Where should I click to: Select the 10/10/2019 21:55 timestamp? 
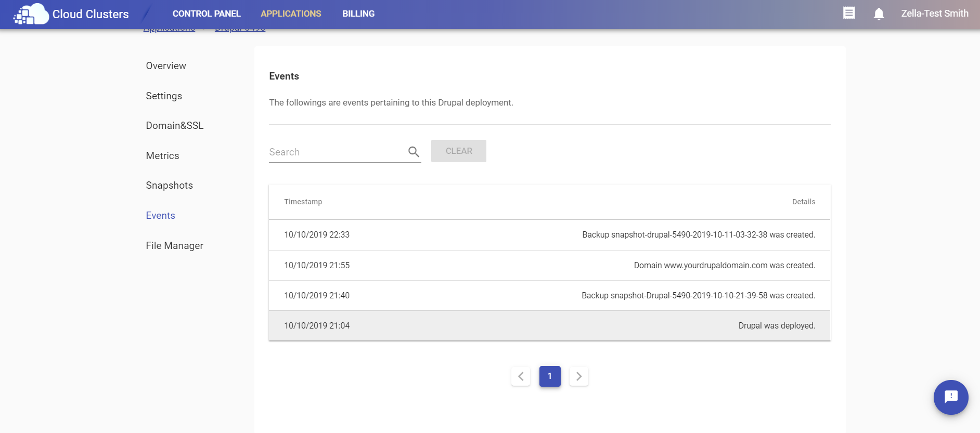coord(317,266)
